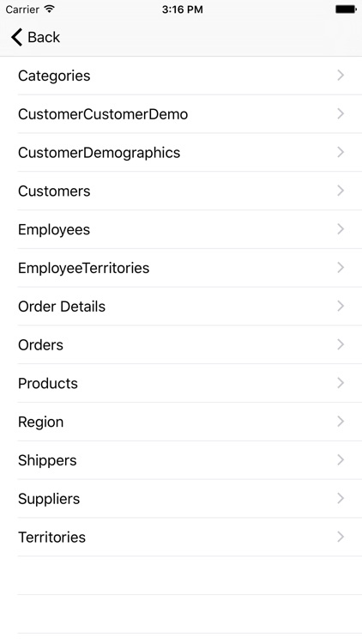The width and height of the screenshot is (362, 644).
Task: Expand the CustomerDemographics disclosure arrow
Action: [x=341, y=152]
